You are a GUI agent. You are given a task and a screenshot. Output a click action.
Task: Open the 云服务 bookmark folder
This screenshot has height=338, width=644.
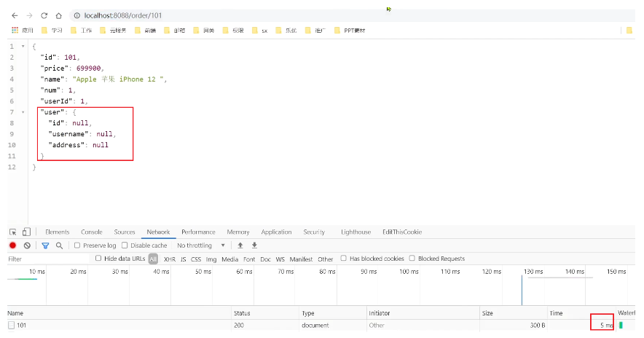[x=114, y=31]
